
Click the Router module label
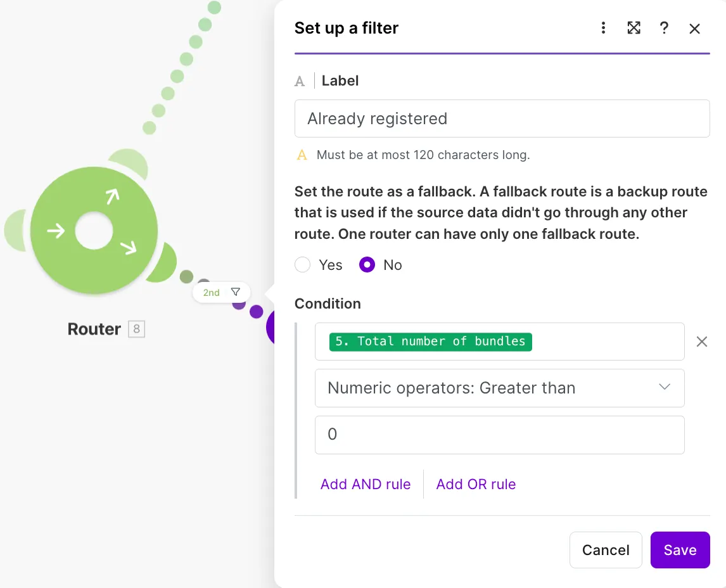coord(94,329)
